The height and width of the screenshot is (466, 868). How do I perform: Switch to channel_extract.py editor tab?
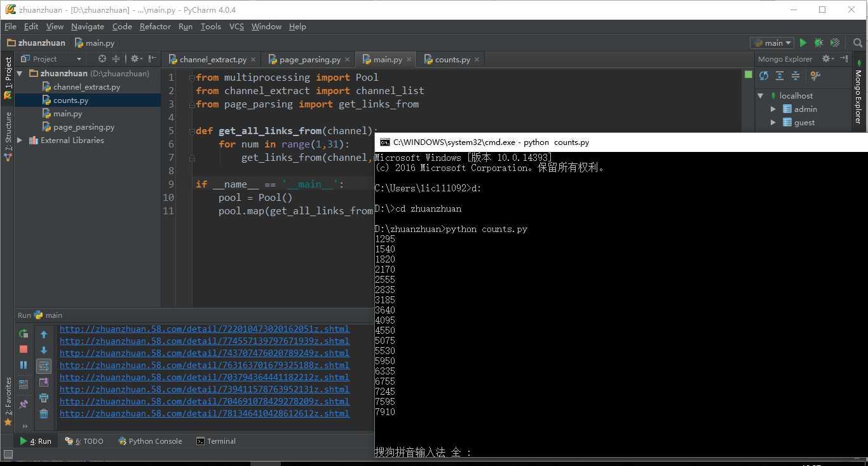213,59
